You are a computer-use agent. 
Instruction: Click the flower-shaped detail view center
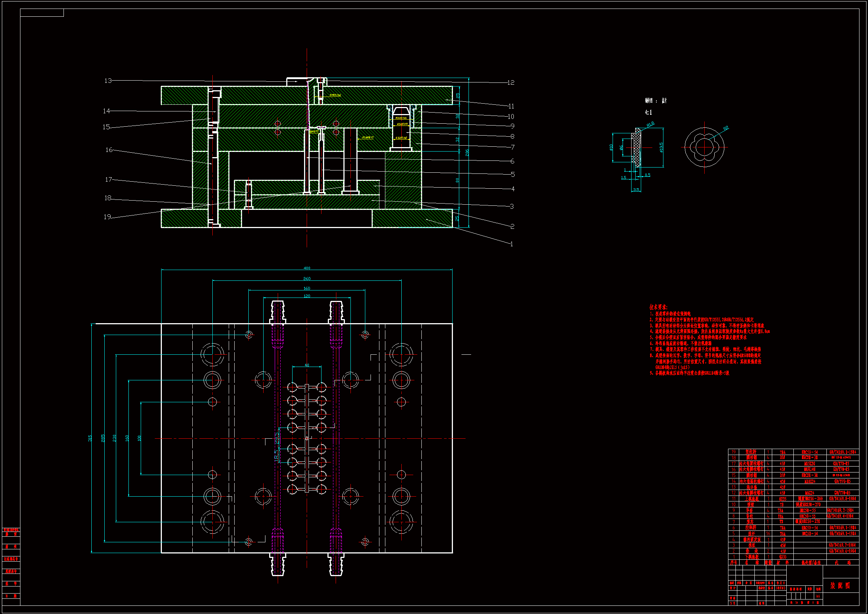click(704, 147)
